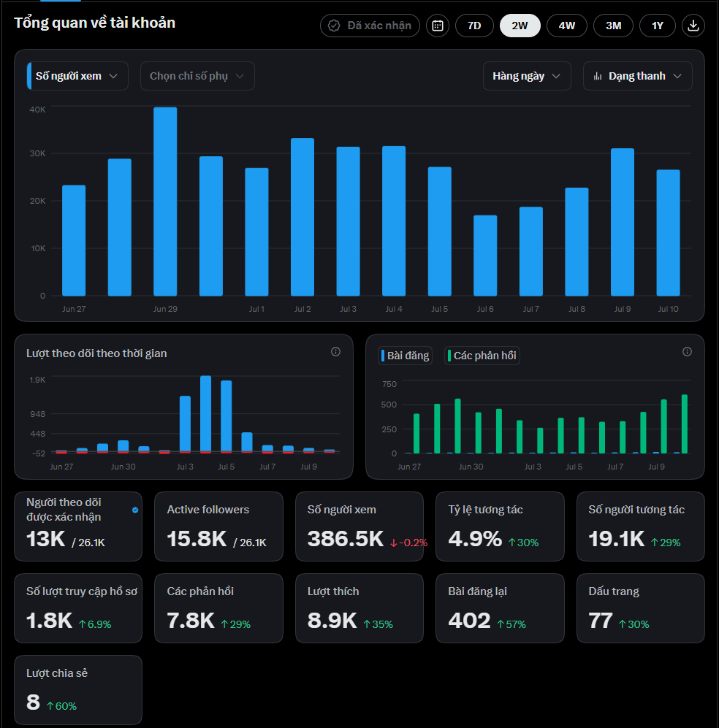Select the 4W time range
This screenshot has width=719, height=728.
coord(567,26)
